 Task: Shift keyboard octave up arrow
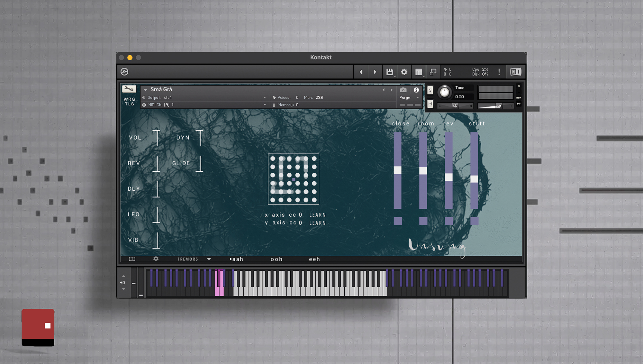(123, 276)
